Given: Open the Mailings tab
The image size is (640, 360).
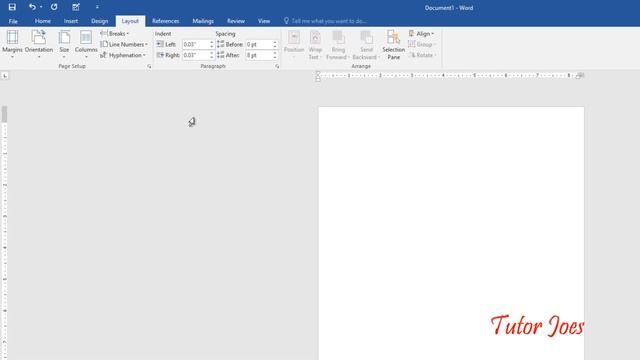Looking at the screenshot, I should [203, 21].
